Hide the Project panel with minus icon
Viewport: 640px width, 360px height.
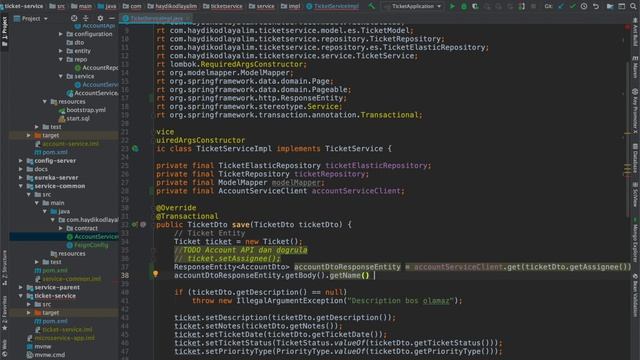point(111,18)
